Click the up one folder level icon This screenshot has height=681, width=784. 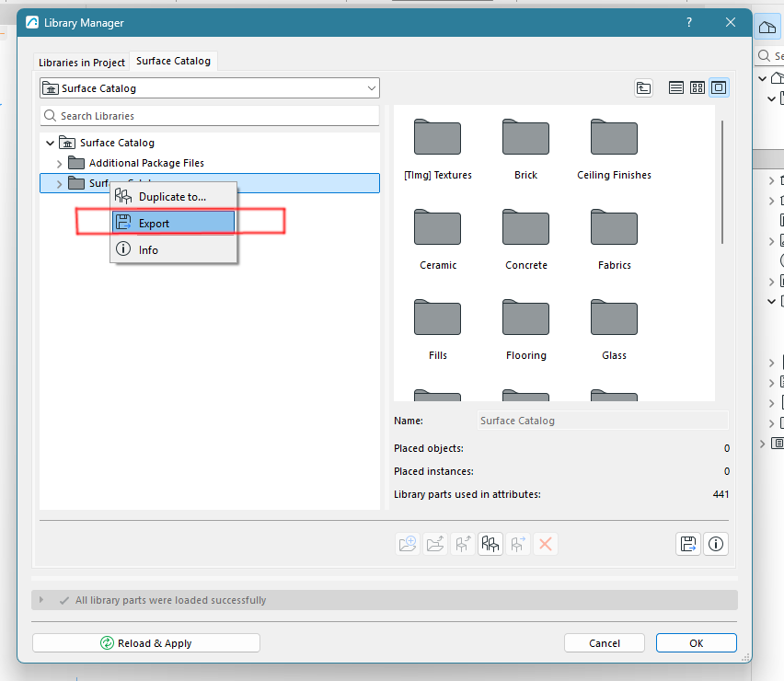coord(643,88)
